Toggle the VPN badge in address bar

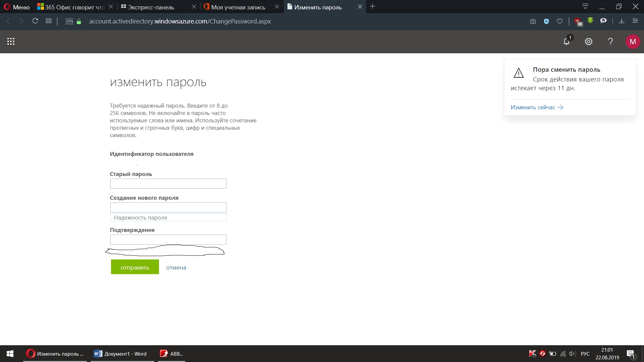tap(69, 21)
